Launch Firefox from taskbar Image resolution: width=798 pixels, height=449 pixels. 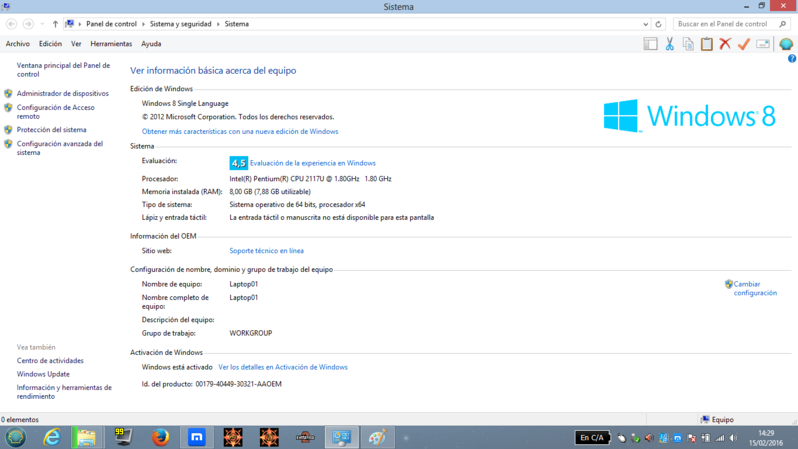click(x=160, y=437)
